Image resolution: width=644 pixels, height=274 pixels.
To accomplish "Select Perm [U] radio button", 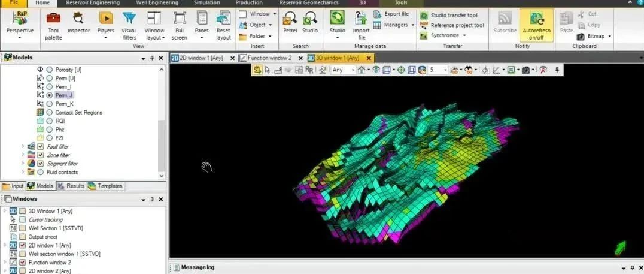I will click(x=49, y=78).
